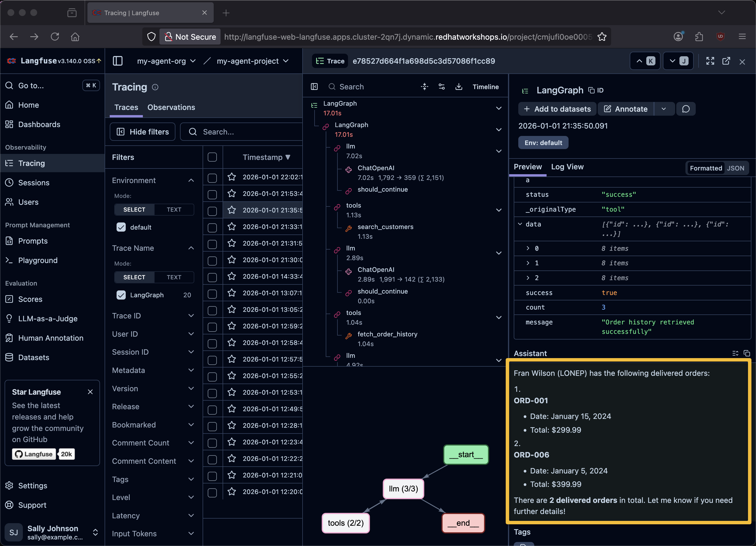Uncheck the default environment filter checkbox

point(121,227)
